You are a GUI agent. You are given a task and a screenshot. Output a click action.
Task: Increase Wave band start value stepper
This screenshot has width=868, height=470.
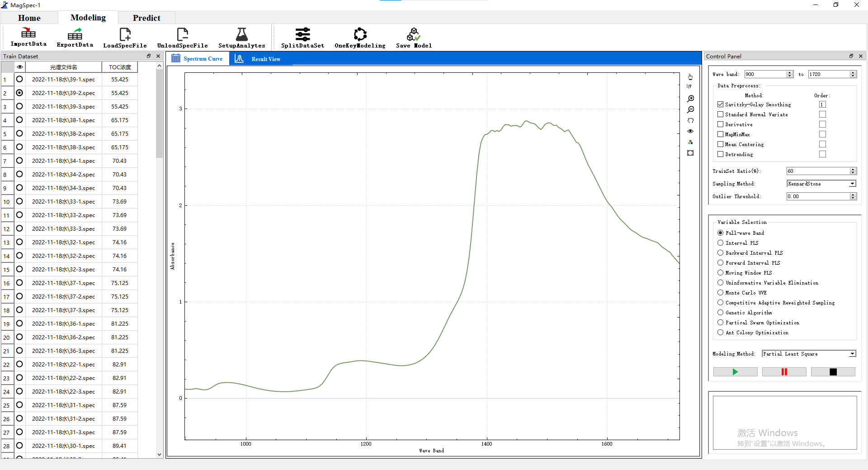[790, 72]
